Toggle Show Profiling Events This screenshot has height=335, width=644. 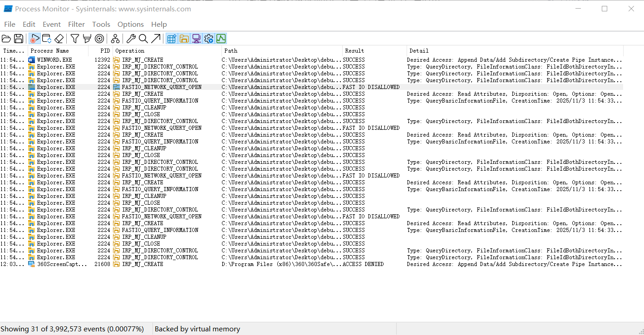[221, 39]
